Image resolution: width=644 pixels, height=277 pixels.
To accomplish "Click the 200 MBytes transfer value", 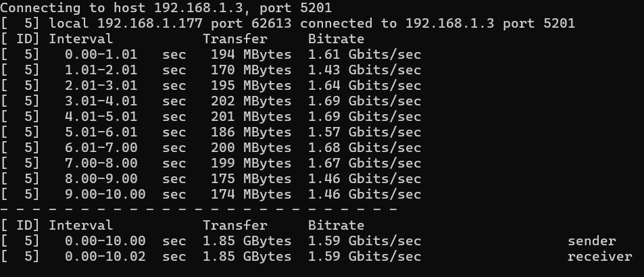I will 251,148.
